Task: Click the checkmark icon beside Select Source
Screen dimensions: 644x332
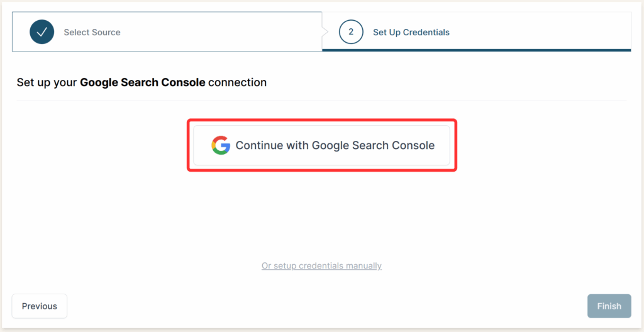Action: tap(42, 32)
